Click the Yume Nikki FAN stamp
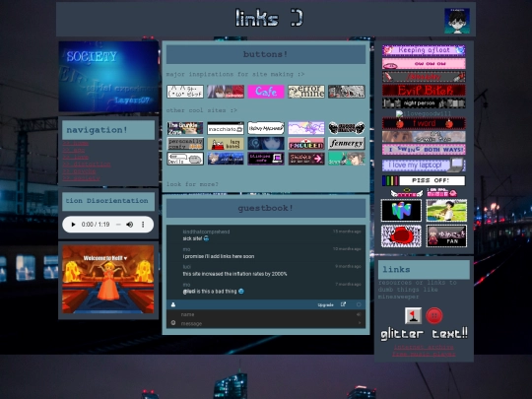The image size is (532, 399). click(446, 235)
